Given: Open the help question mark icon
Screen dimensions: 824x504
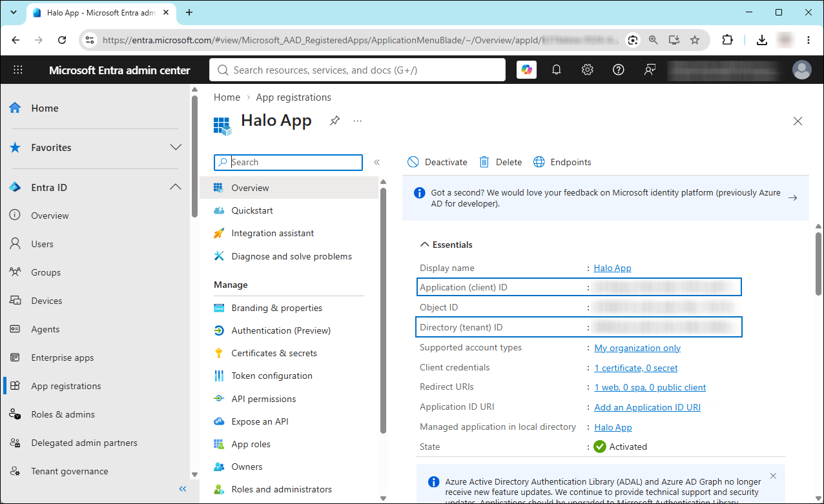Looking at the screenshot, I should [619, 70].
